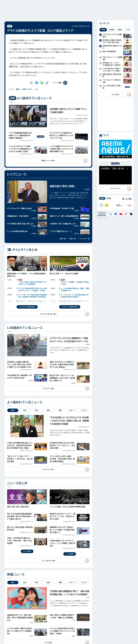Open official Facebook page in 公式SNS row

[116, 214]
